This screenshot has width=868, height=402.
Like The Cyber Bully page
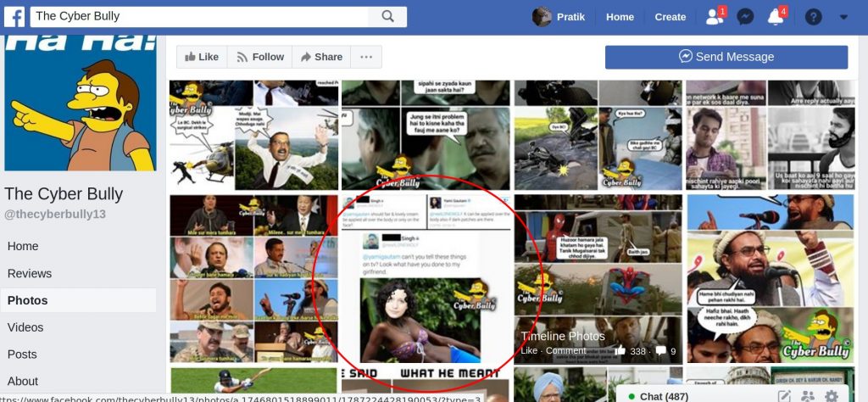tap(202, 57)
